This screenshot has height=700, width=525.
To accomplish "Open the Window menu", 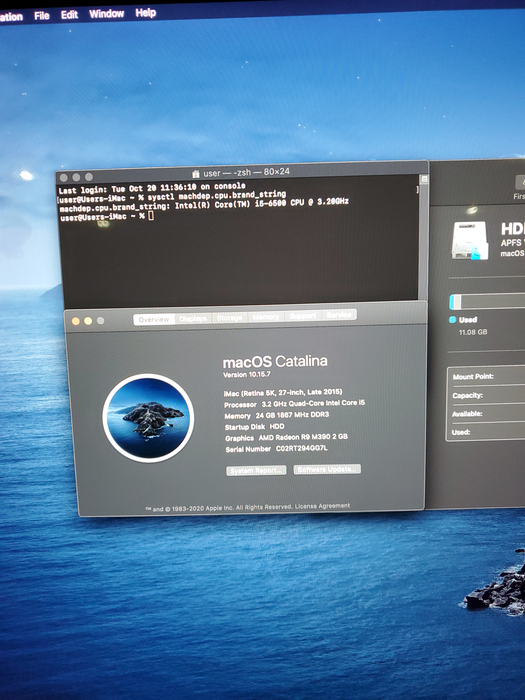I will 106,14.
